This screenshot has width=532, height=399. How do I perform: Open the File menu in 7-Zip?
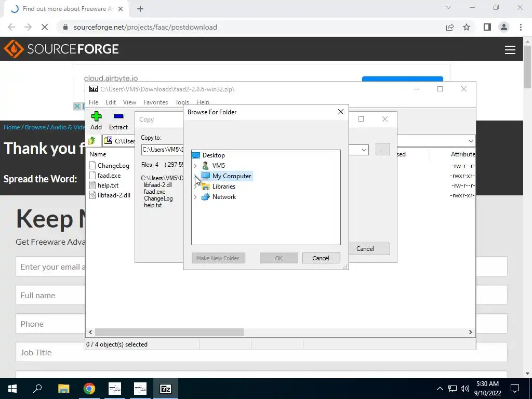[94, 102]
